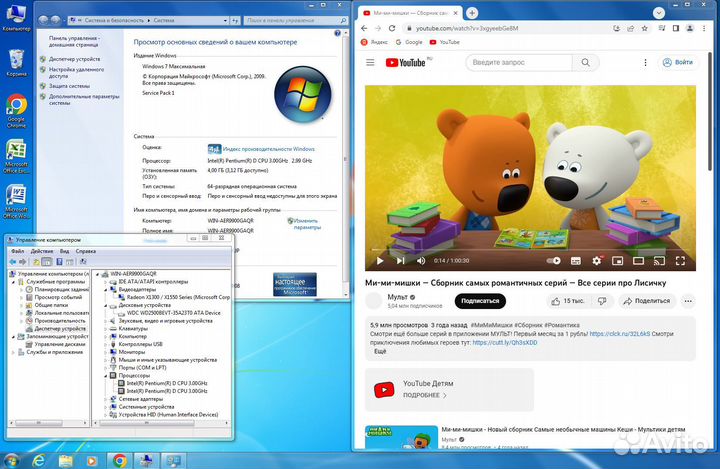The height and width of the screenshot is (469, 720).
Task: Open Действие menu
Action: tap(42, 251)
